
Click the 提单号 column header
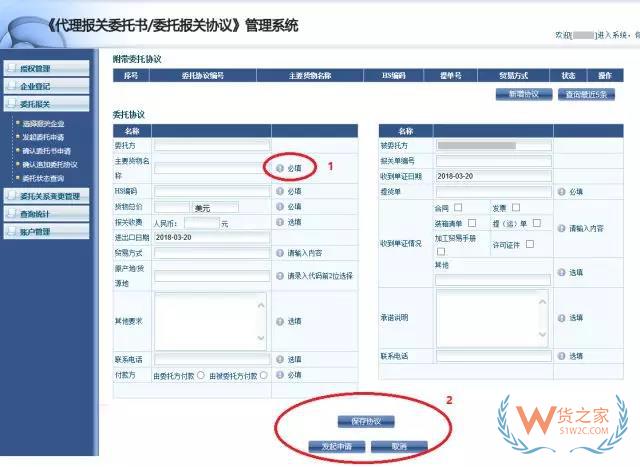[x=451, y=76]
